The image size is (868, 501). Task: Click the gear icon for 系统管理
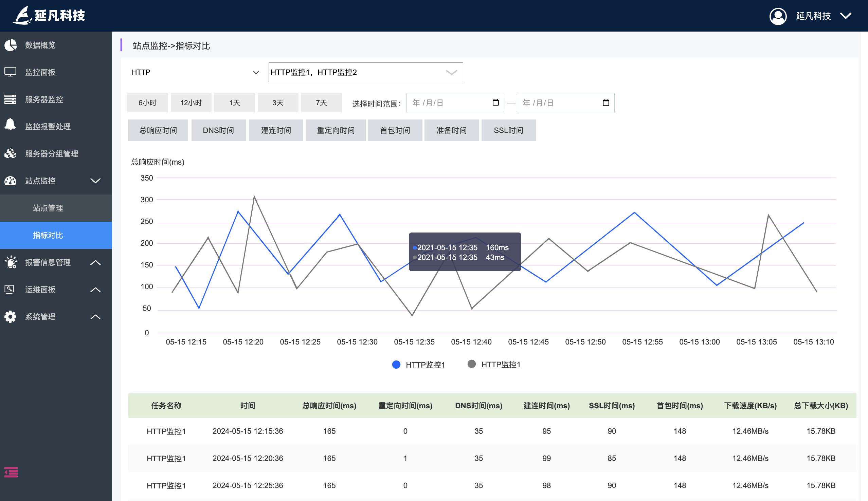pyautogui.click(x=10, y=317)
